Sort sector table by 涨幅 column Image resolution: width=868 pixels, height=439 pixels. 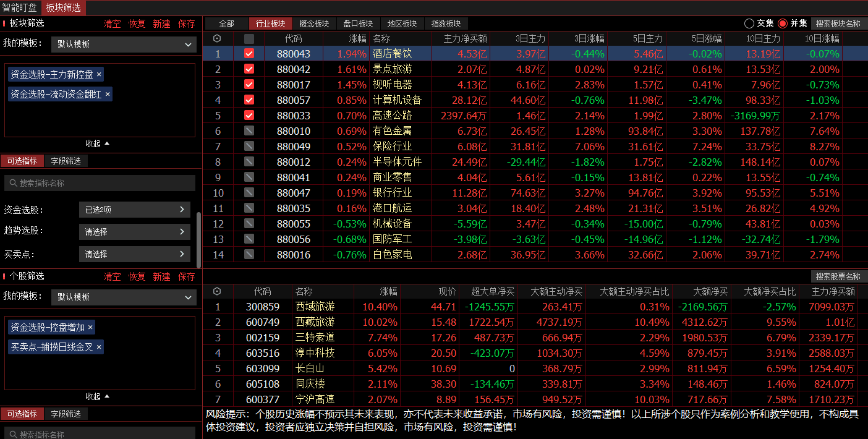[357, 38]
